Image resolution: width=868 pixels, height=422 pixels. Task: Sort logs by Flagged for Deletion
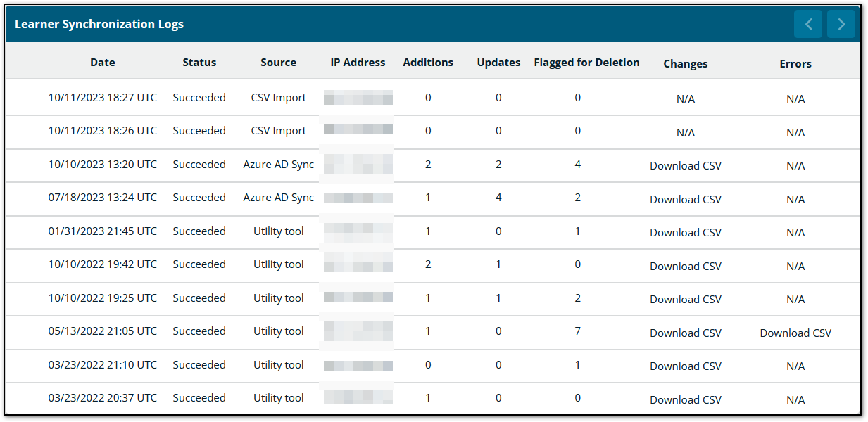(586, 62)
